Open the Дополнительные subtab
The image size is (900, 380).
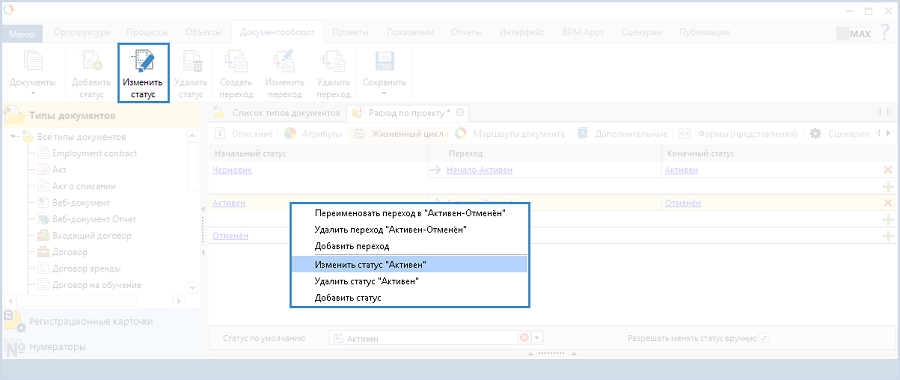622,134
